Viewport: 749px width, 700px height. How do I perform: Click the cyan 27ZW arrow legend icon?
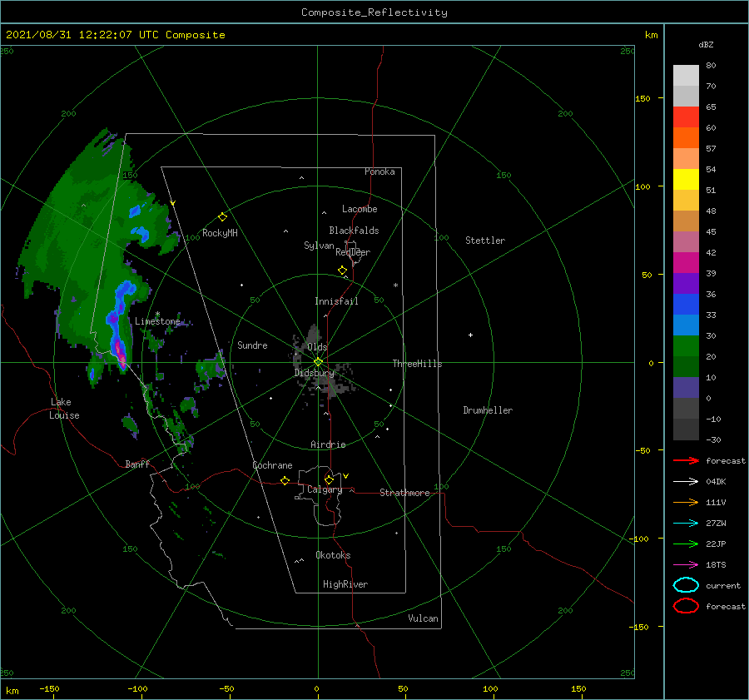[686, 524]
